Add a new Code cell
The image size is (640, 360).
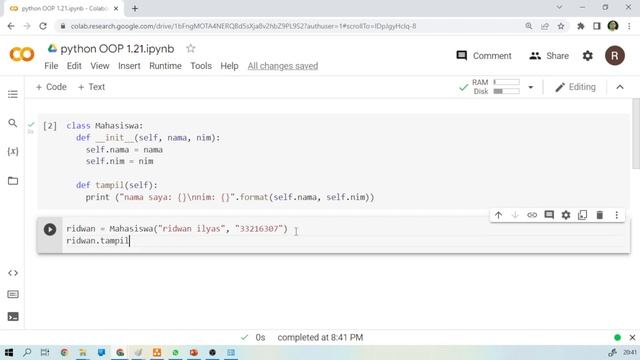pos(51,87)
